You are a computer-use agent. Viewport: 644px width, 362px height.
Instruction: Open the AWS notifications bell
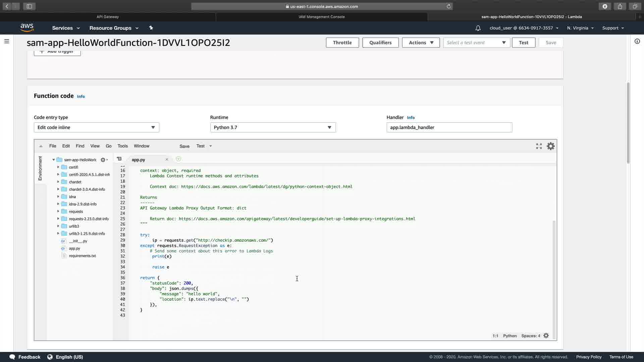pos(478,28)
